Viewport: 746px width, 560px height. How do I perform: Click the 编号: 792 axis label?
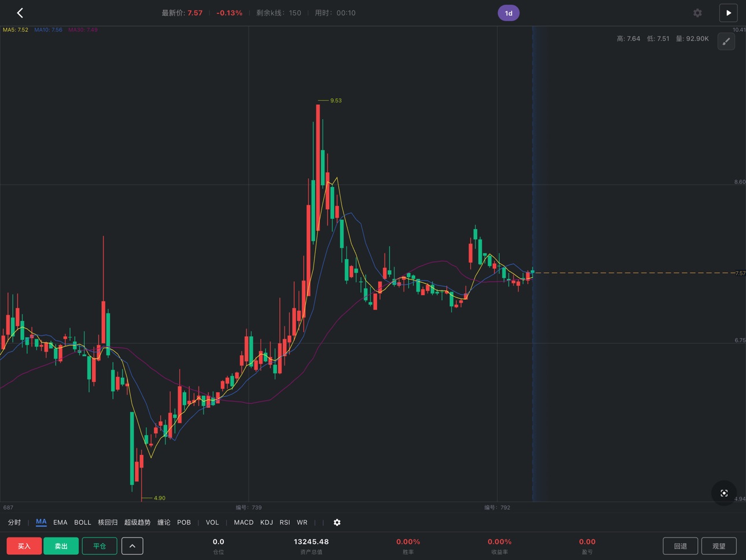(x=497, y=507)
